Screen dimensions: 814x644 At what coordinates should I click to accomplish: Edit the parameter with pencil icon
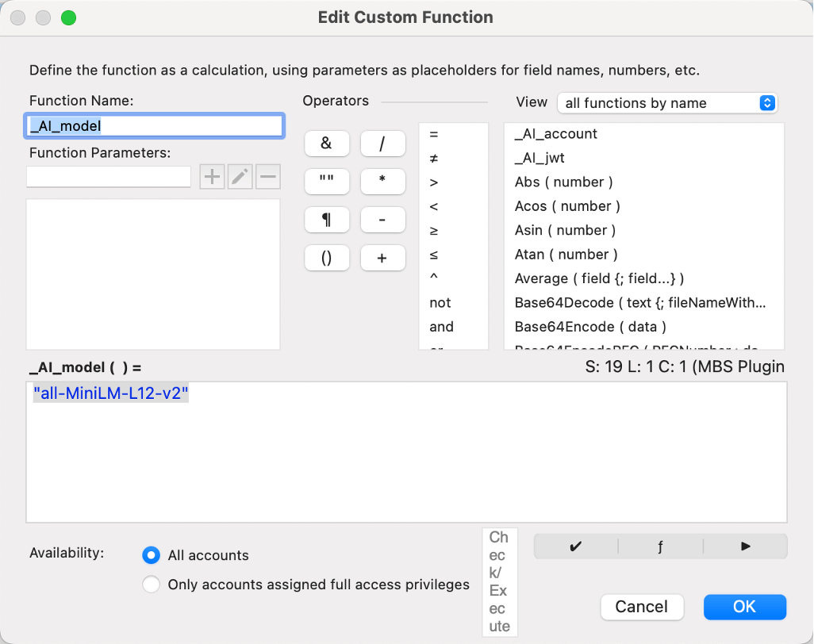[240, 177]
